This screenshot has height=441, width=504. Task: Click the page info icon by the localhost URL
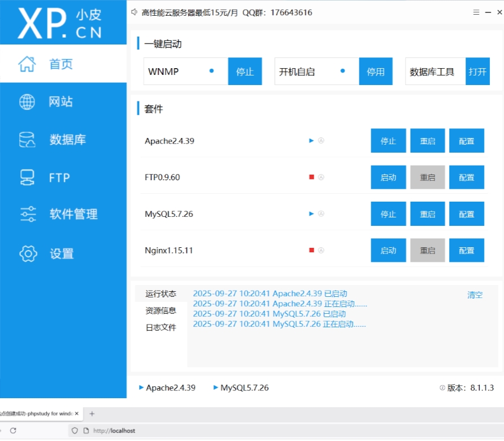click(x=86, y=431)
